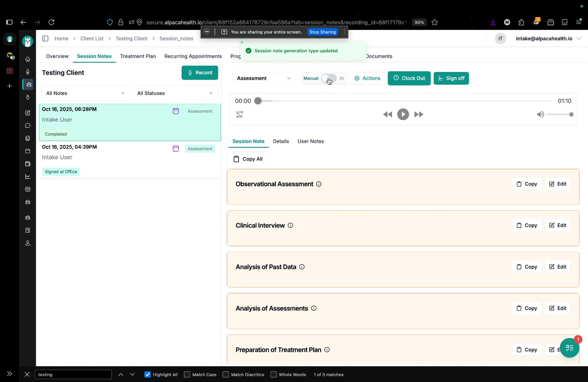Enable Match Diacritics checkbox

(x=226, y=374)
